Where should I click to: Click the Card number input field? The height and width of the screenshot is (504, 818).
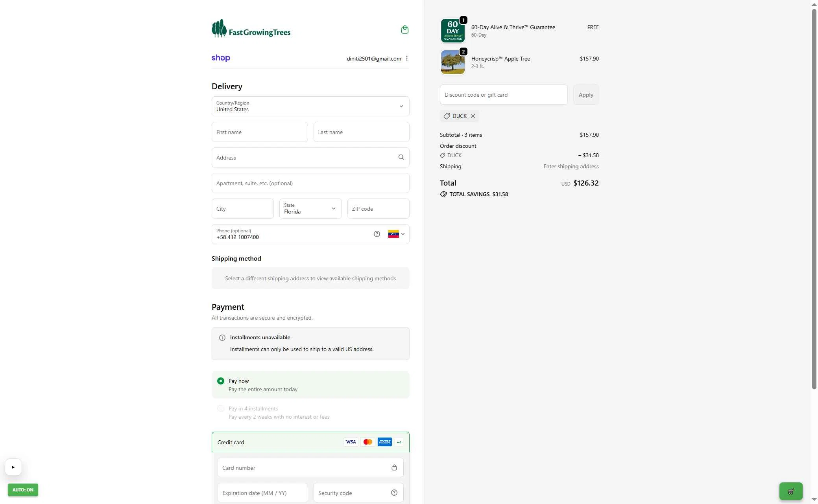coord(305,468)
